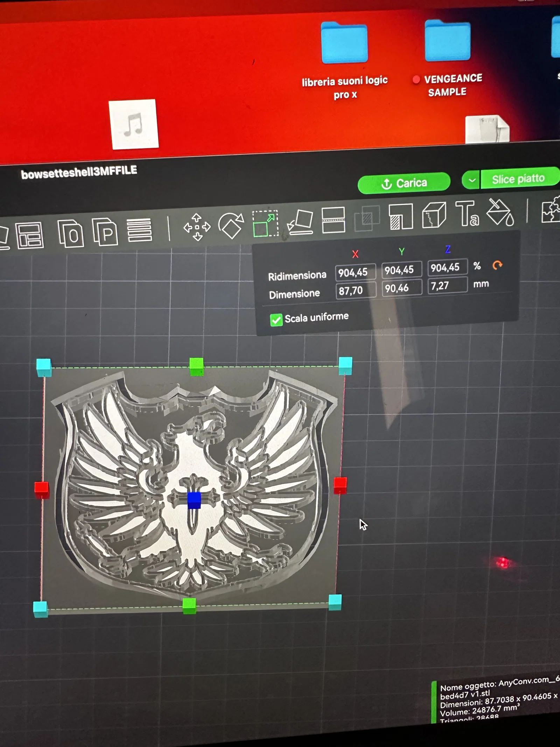Viewport: 560px width, 747px height.
Task: Click the red X axis header label
Action: [x=355, y=254]
